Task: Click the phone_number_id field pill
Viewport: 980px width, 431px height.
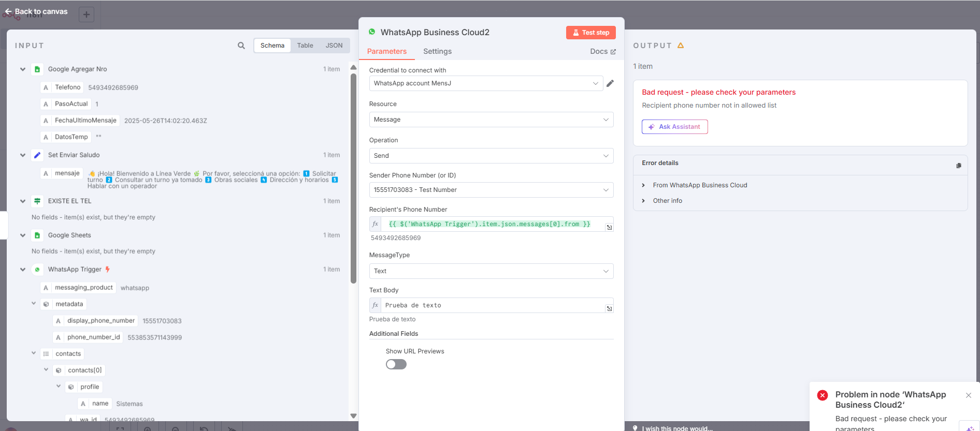Action: click(88, 337)
